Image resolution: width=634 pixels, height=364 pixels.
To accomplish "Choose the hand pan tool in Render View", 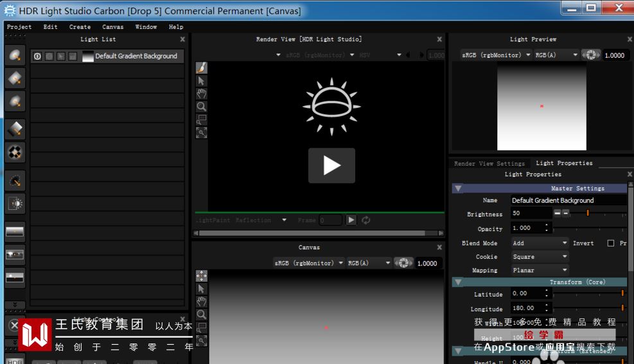I will [201, 94].
